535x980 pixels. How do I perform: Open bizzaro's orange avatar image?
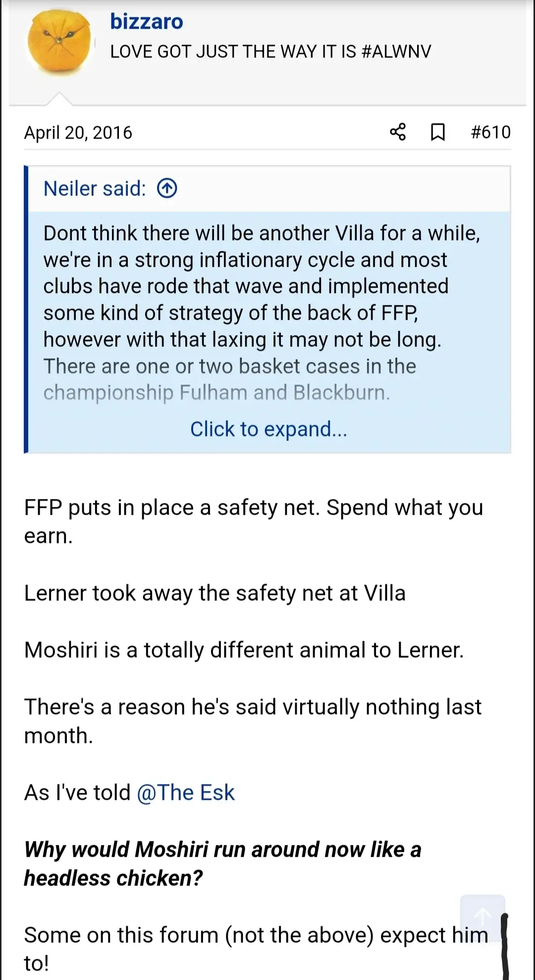click(x=59, y=43)
